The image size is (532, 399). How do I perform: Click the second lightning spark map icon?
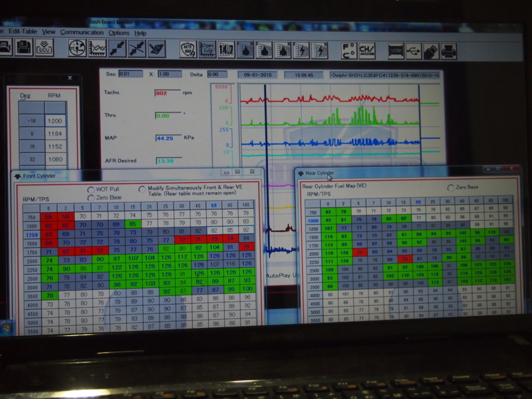(320, 51)
